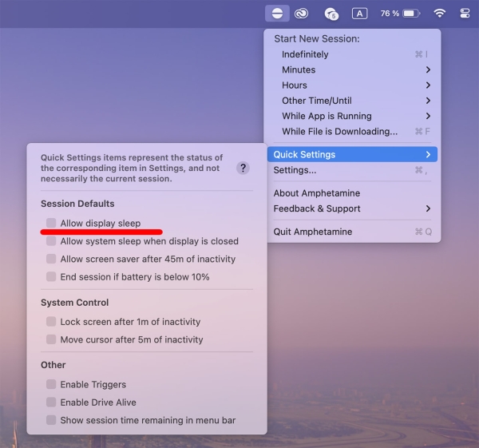The image size is (479, 448).
Task: Enable Move cursor after 5m of inactivity
Action: pyautogui.click(x=51, y=339)
